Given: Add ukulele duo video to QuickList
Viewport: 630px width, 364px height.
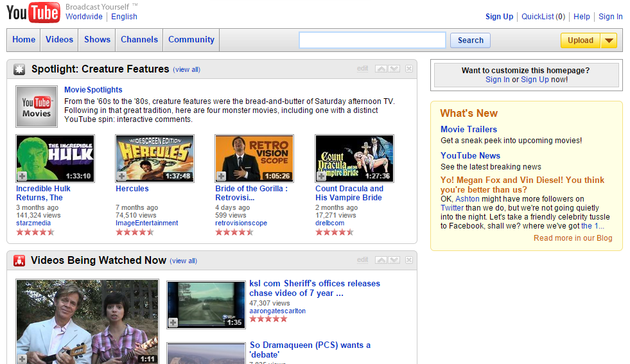Looking at the screenshot, I should (x=22, y=359).
